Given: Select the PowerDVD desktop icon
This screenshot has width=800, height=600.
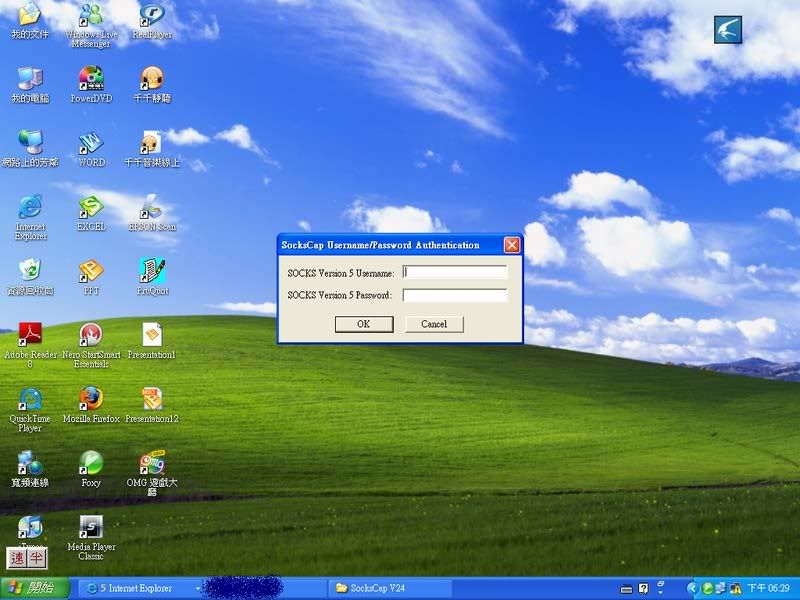Looking at the screenshot, I should click(x=91, y=78).
